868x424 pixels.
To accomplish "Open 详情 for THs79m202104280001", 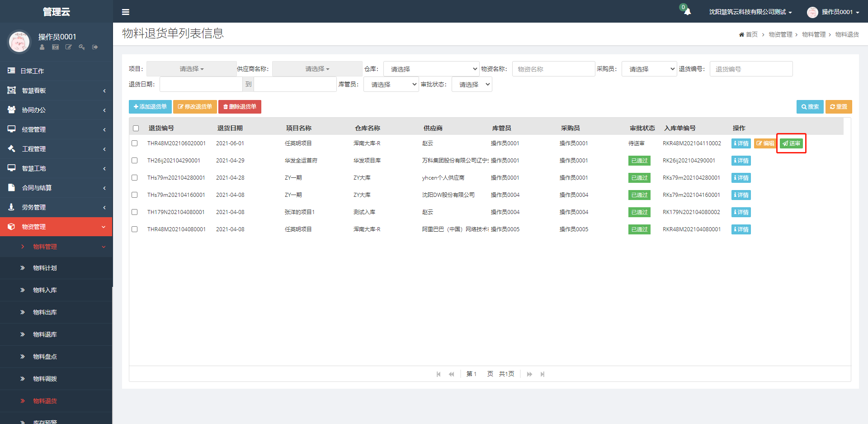I will 741,178.
